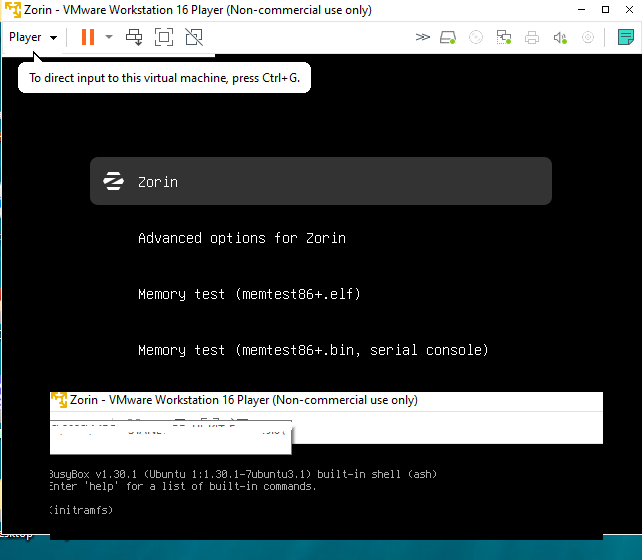Select Advanced options for Zorin

242,238
